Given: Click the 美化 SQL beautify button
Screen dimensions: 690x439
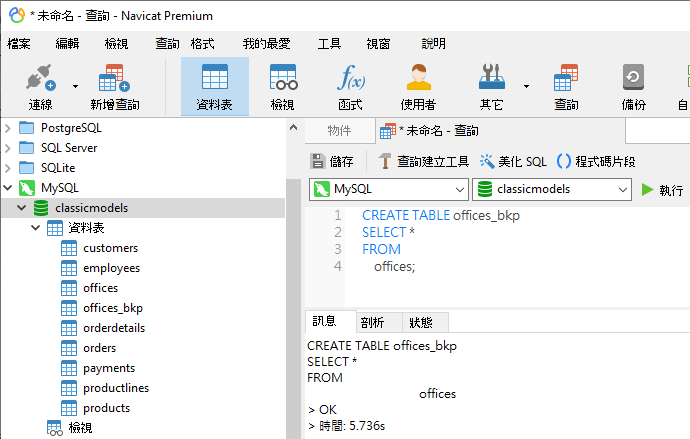Looking at the screenshot, I should coord(513,162).
